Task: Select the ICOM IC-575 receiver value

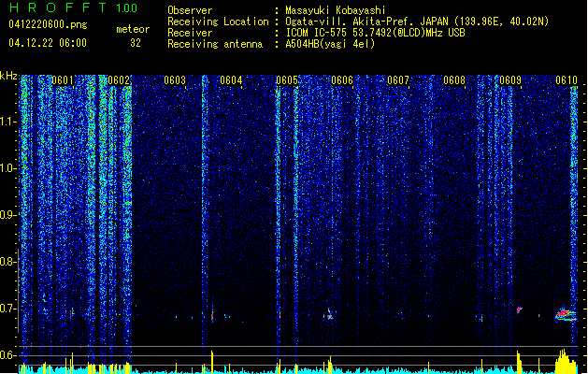Action: 376,33
